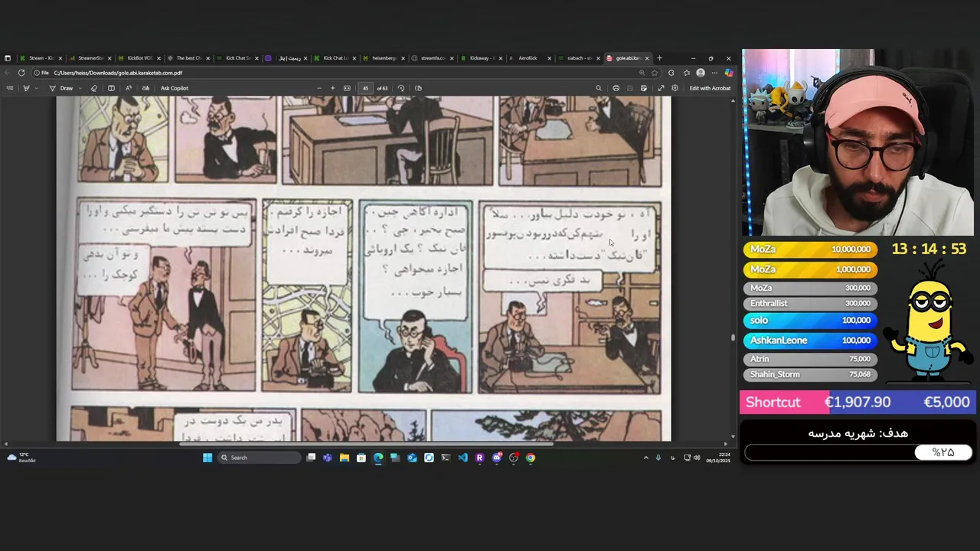
Task: Open the browser profile avatar
Action: coord(701,73)
